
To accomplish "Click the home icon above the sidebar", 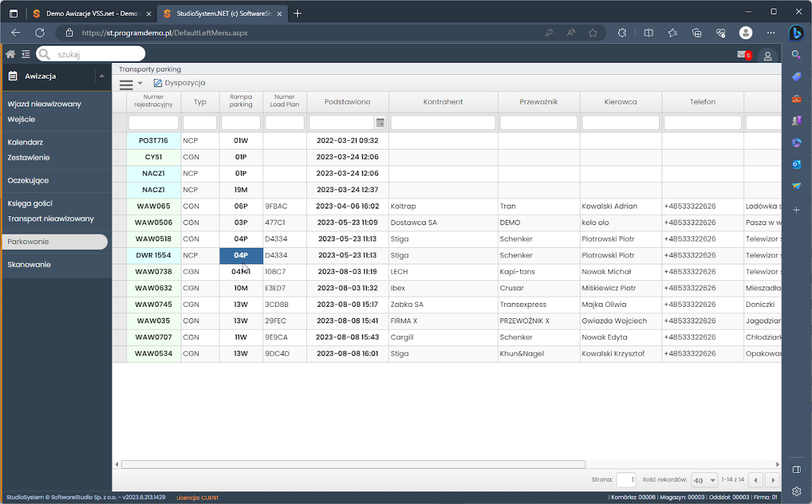I will (x=10, y=55).
